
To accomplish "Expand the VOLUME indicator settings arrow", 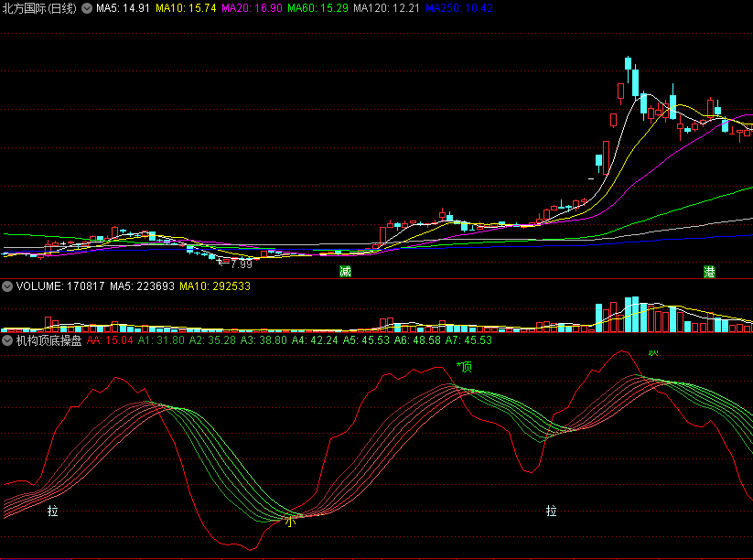I will (7, 286).
